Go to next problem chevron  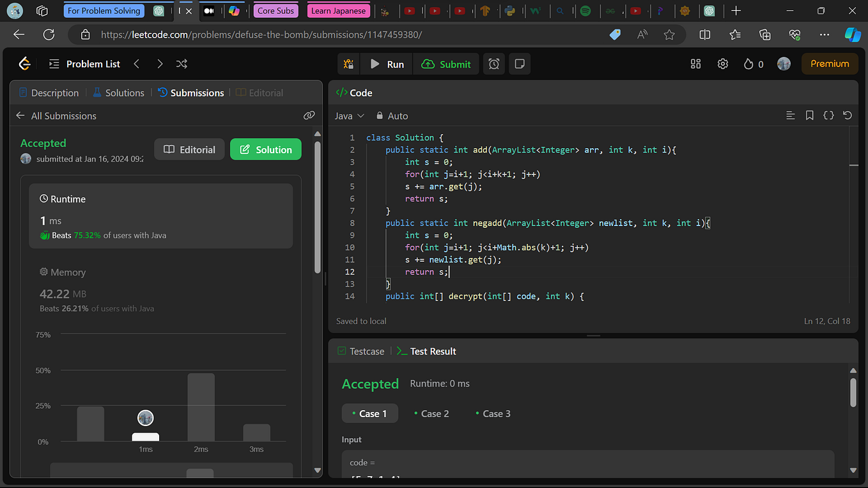click(x=160, y=64)
